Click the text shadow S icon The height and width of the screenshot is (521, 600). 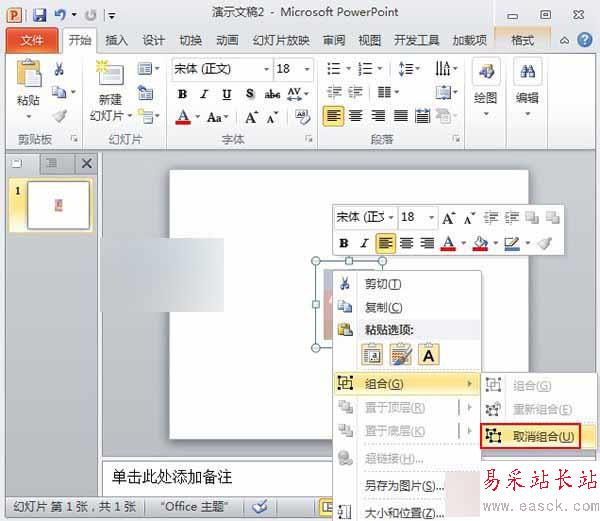coord(250,93)
